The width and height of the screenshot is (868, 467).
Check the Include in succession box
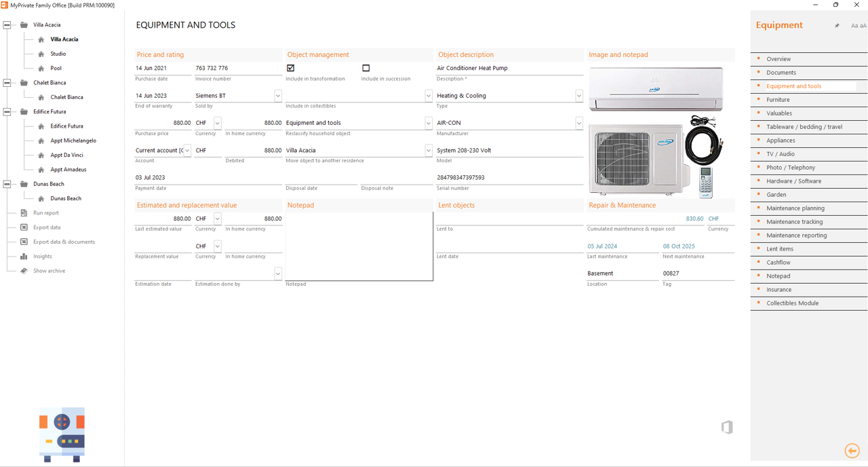pyautogui.click(x=366, y=67)
